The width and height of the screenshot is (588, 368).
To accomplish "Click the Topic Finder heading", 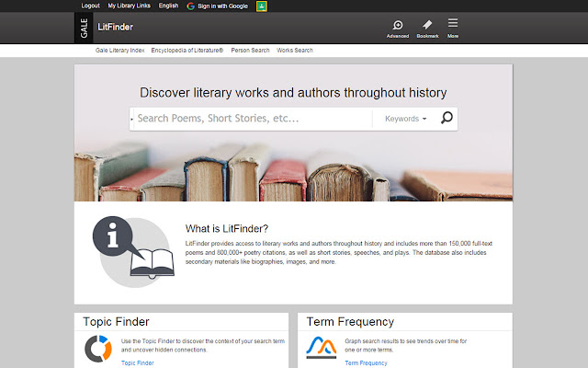I will (116, 322).
